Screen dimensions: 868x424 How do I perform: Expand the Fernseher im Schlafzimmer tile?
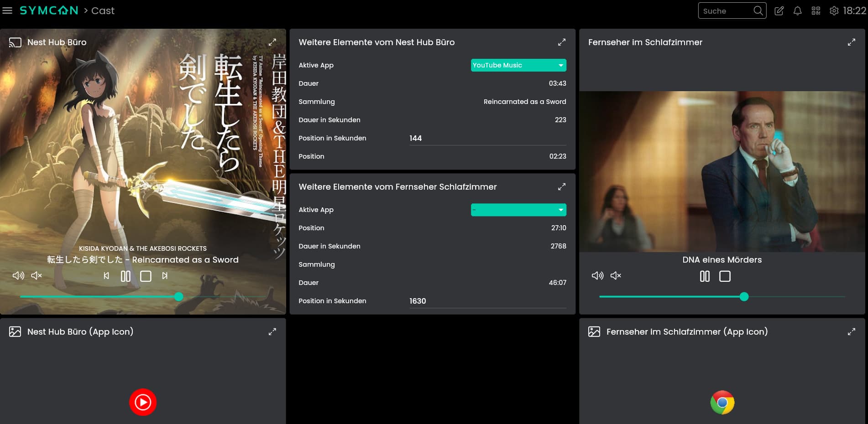click(852, 42)
